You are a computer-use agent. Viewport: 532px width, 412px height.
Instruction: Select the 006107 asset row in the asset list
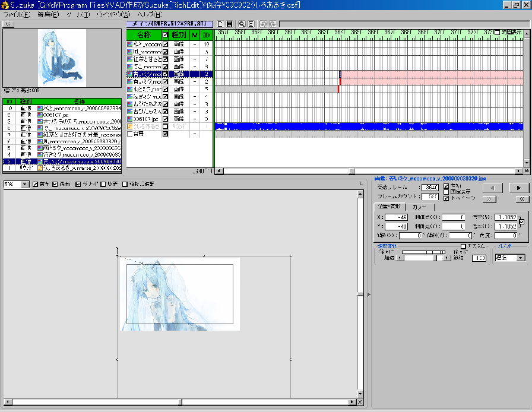pyautogui.click(x=62, y=115)
